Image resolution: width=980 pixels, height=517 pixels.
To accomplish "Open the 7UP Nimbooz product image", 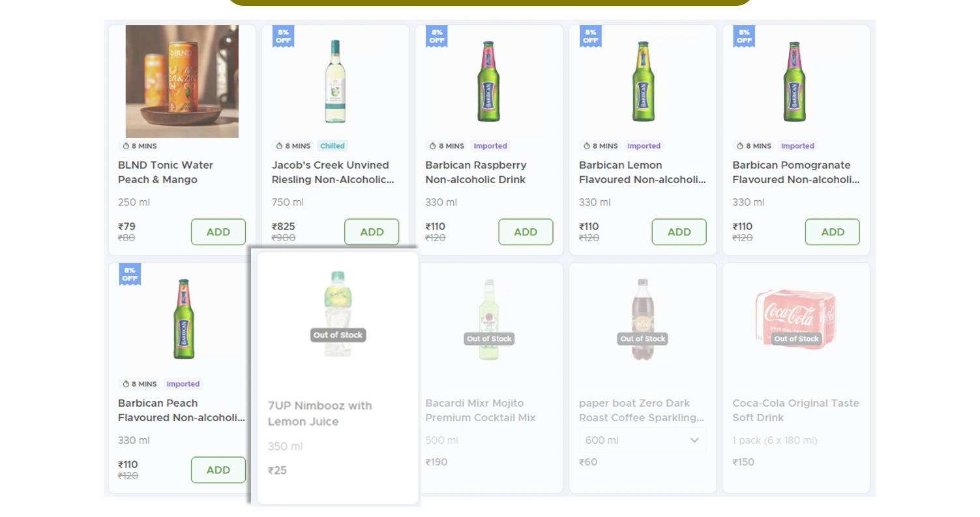I will [x=336, y=313].
